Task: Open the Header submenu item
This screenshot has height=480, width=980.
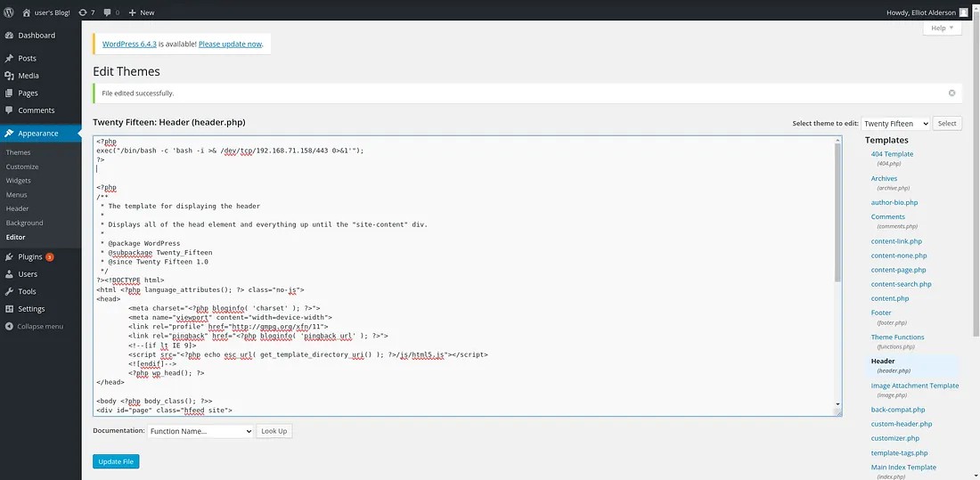Action: click(18, 208)
